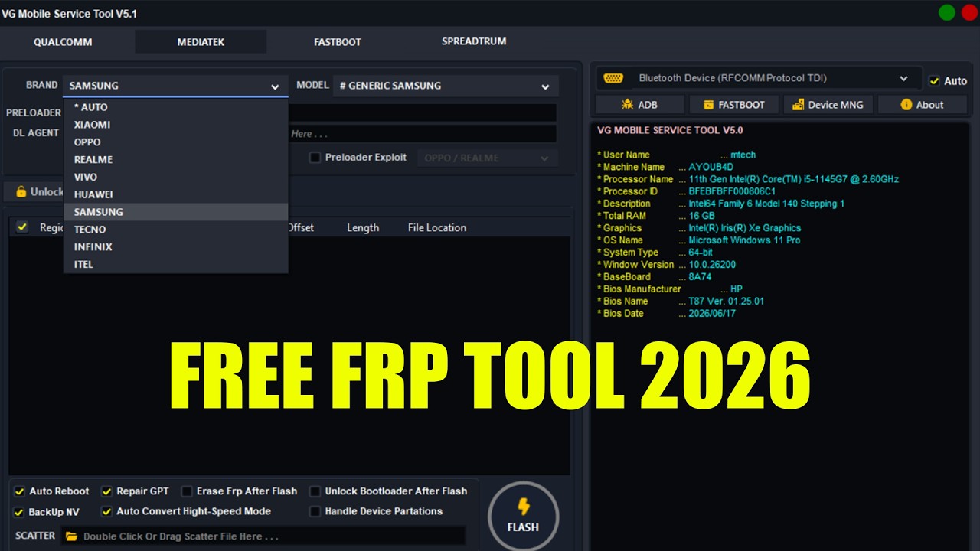Select the Total RAM 16 GB line

655,216
